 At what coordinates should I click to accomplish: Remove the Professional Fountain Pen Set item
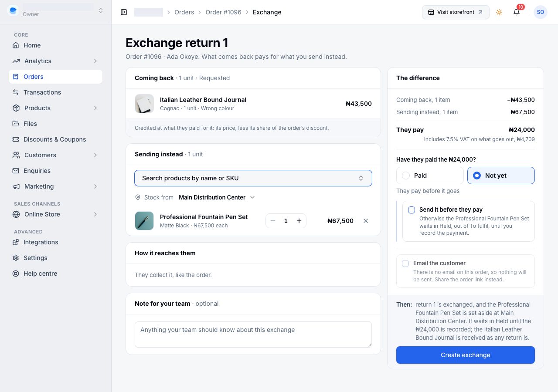(x=366, y=221)
